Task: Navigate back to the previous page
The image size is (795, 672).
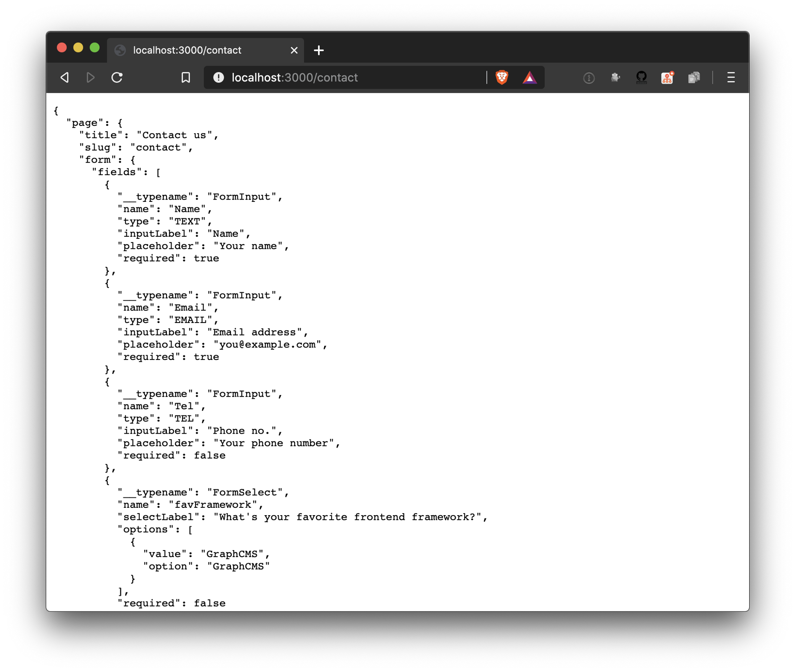Action: click(64, 77)
